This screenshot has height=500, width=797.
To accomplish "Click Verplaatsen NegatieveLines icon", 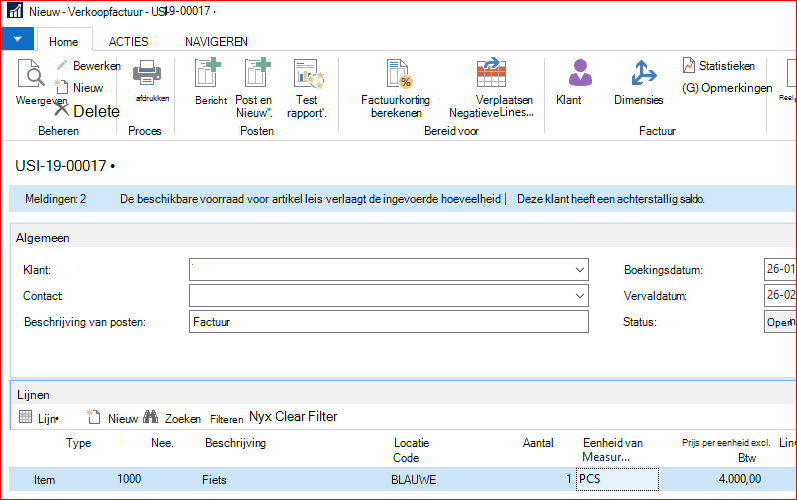I will [491, 72].
